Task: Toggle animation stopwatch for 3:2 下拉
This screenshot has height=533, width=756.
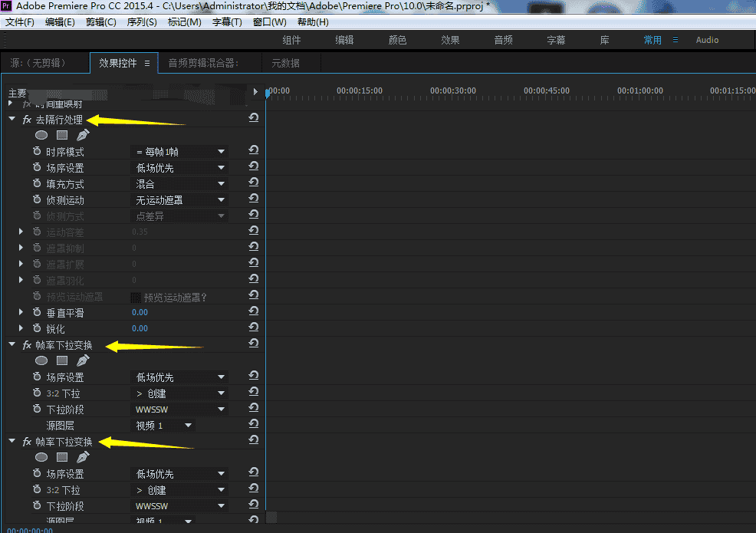Action: (37, 393)
